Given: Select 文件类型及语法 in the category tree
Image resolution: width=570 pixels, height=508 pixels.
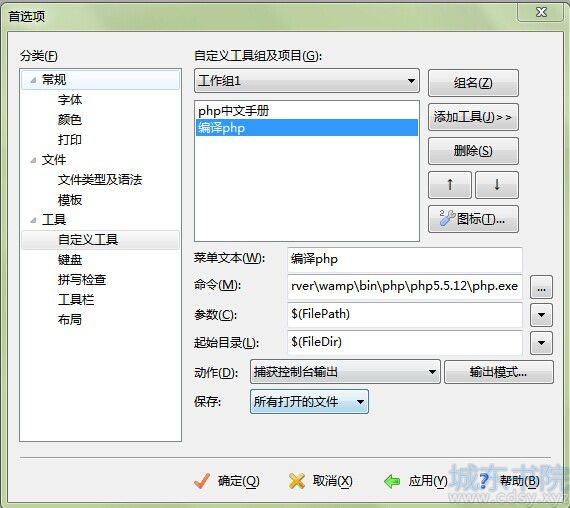Looking at the screenshot, I should pos(100,179).
